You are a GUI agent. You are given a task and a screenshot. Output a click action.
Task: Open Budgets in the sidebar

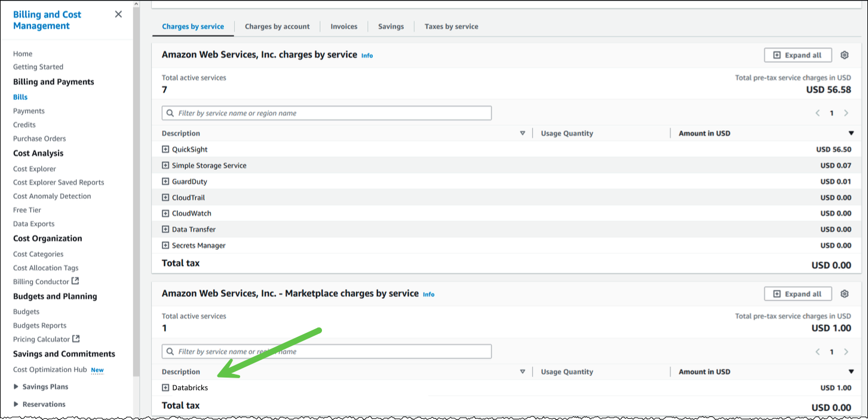tap(26, 312)
